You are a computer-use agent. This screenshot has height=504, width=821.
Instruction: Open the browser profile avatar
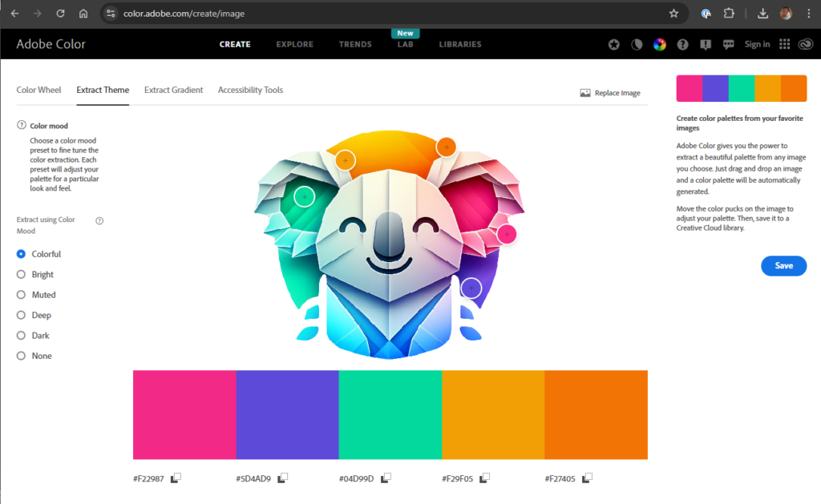click(786, 14)
